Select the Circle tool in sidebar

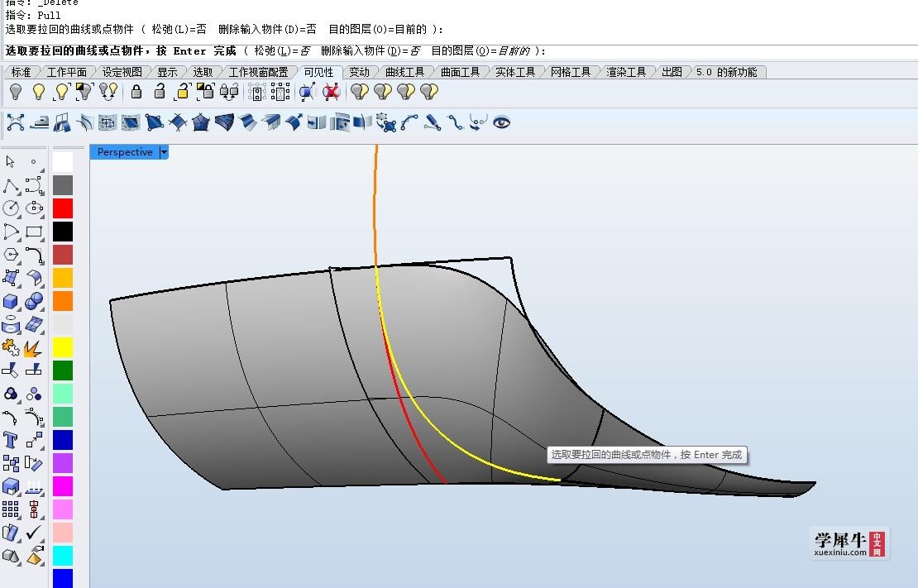(x=11, y=208)
